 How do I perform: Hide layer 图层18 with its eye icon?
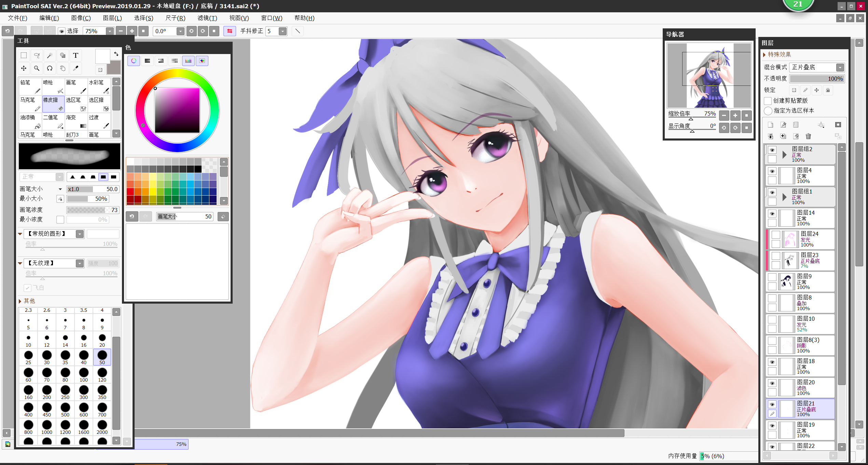[772, 362]
